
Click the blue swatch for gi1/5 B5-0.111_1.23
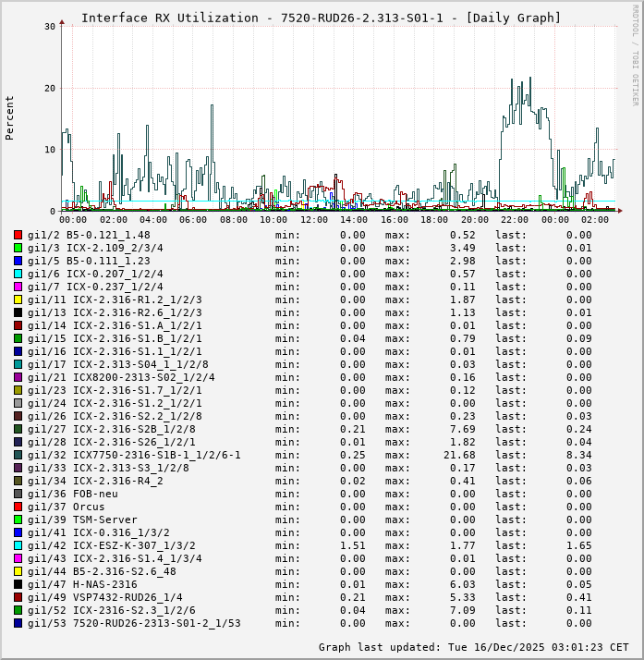(x=18, y=261)
